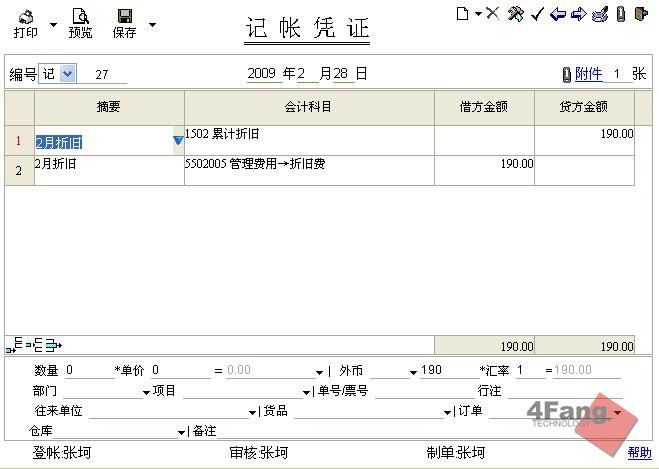Click the 行注 line note field
Image resolution: width=659 pixels, height=469 pixels.
(565, 391)
